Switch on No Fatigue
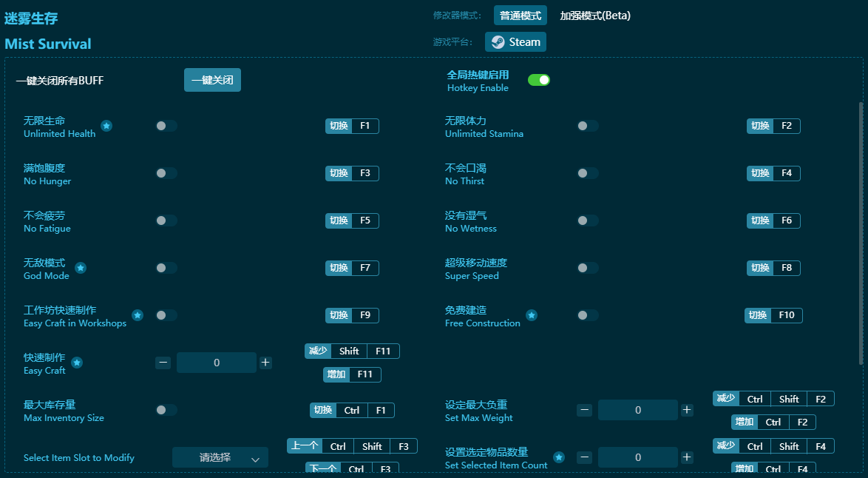The height and width of the screenshot is (478, 868). pos(166,221)
